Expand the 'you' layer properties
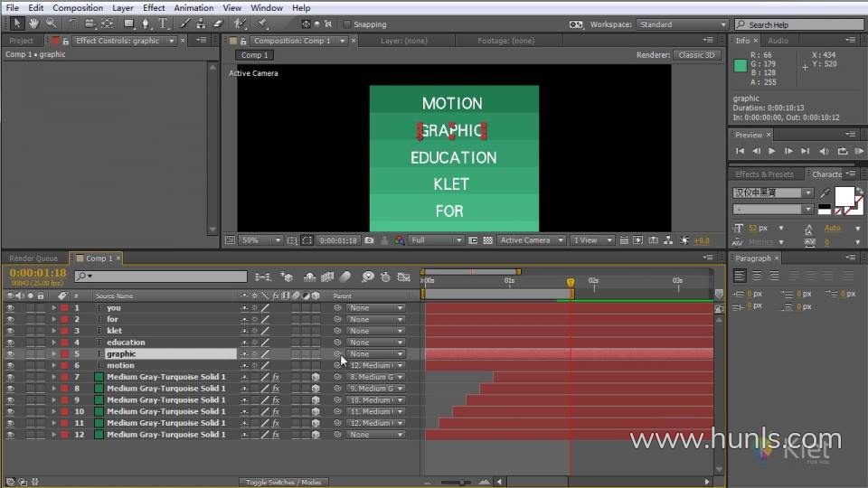 click(x=53, y=307)
